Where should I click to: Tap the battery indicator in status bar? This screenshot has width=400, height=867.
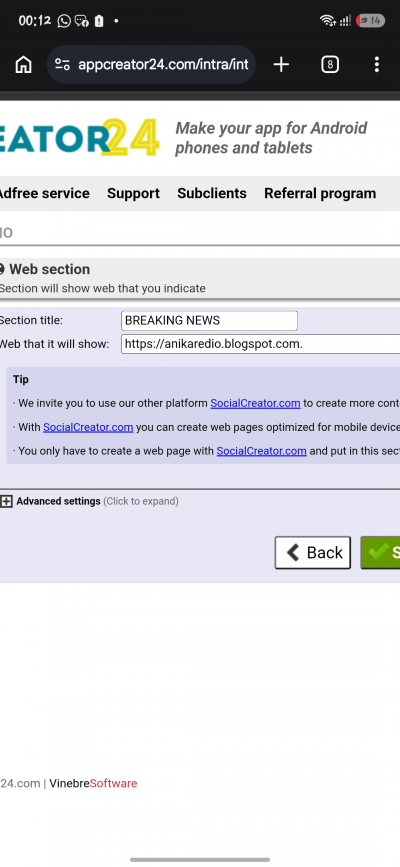[x=371, y=21]
